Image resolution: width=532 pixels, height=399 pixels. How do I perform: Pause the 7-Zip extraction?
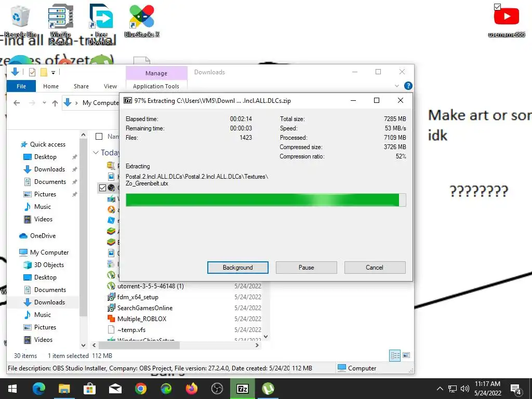(307, 268)
